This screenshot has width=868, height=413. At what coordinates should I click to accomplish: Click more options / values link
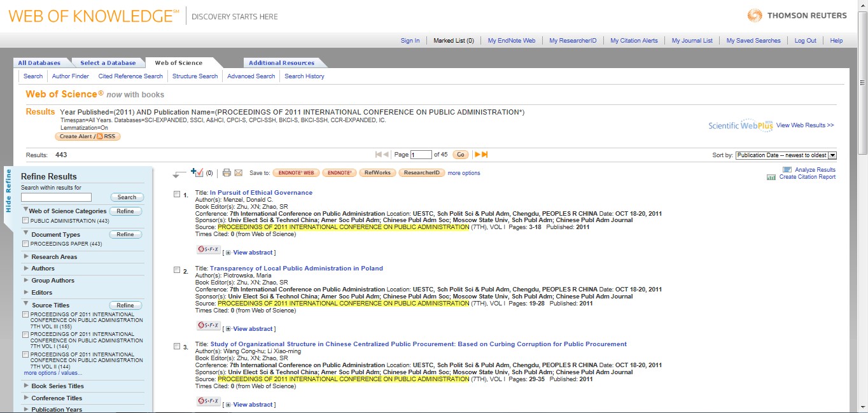click(53, 373)
